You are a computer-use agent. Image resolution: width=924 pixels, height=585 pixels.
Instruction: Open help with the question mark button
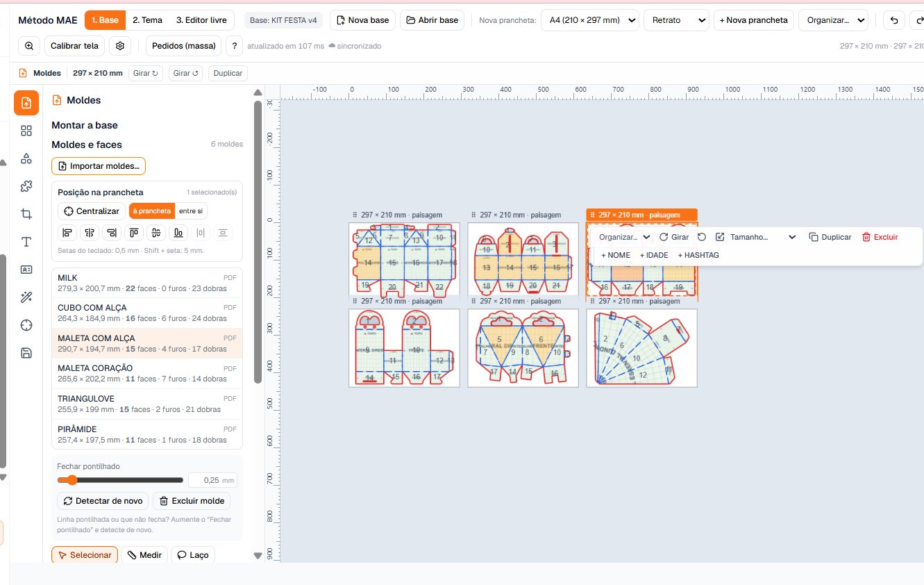[x=234, y=47]
